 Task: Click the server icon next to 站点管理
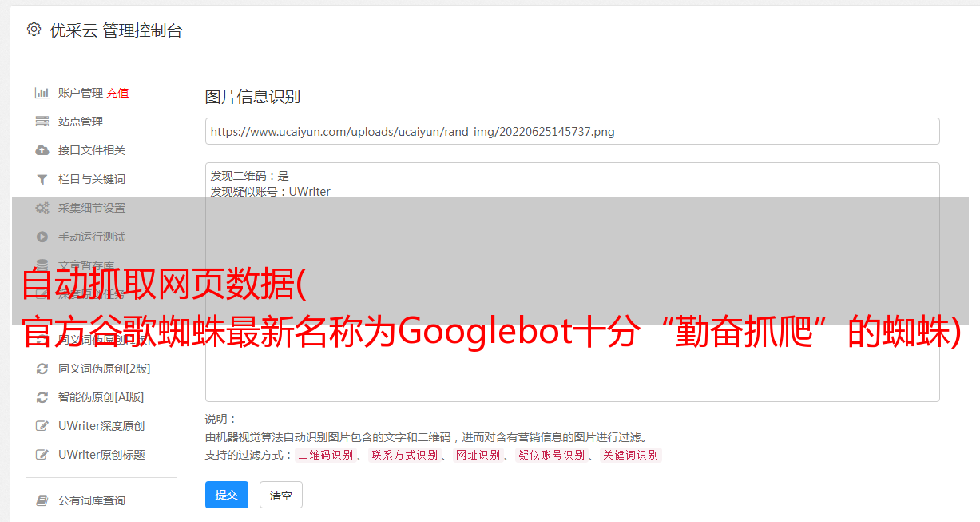tap(42, 122)
